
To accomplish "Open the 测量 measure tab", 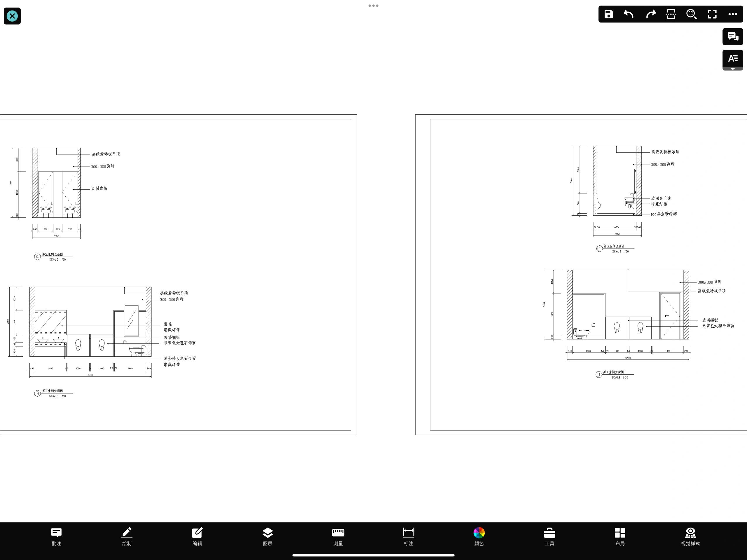I will 338,537.
